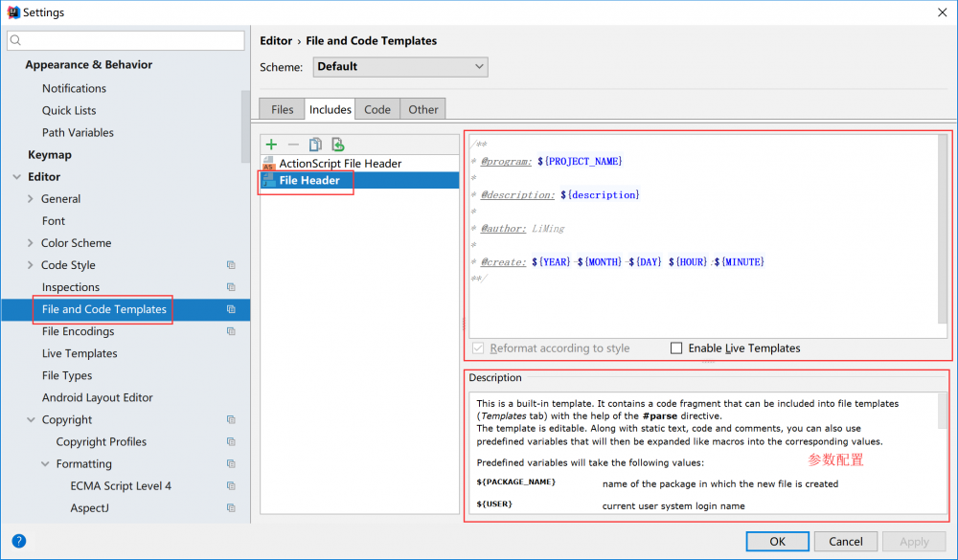958x560 pixels.
Task: Click the remove template minus icon
Action: point(293,145)
